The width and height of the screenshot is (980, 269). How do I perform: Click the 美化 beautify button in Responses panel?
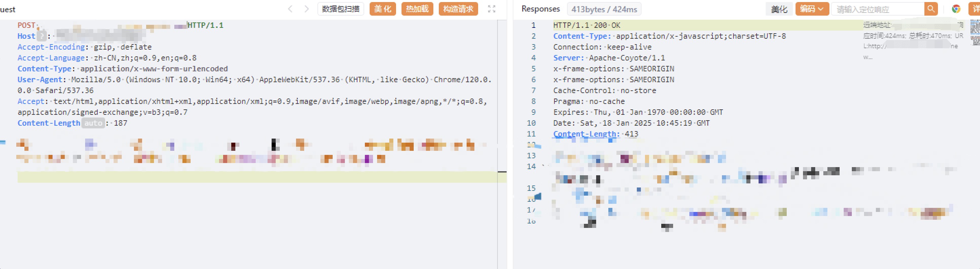[779, 9]
